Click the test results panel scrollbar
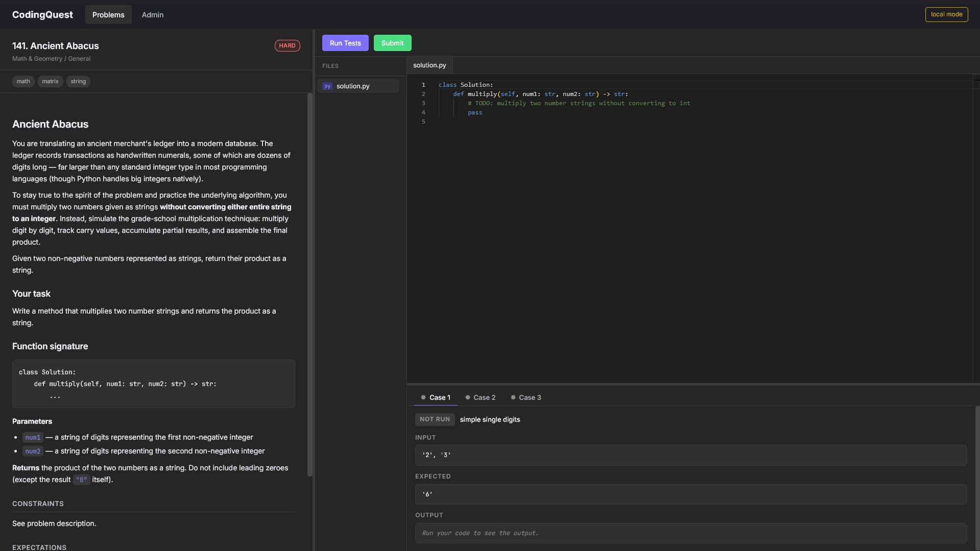The height and width of the screenshot is (551, 980). [977, 478]
